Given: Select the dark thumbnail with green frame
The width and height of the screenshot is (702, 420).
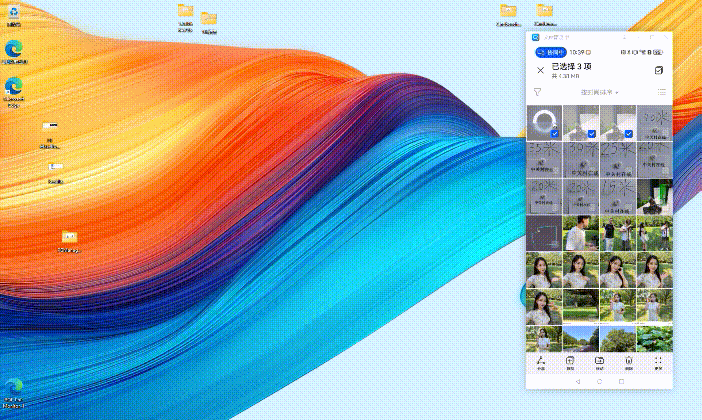Looking at the screenshot, I should (544, 233).
